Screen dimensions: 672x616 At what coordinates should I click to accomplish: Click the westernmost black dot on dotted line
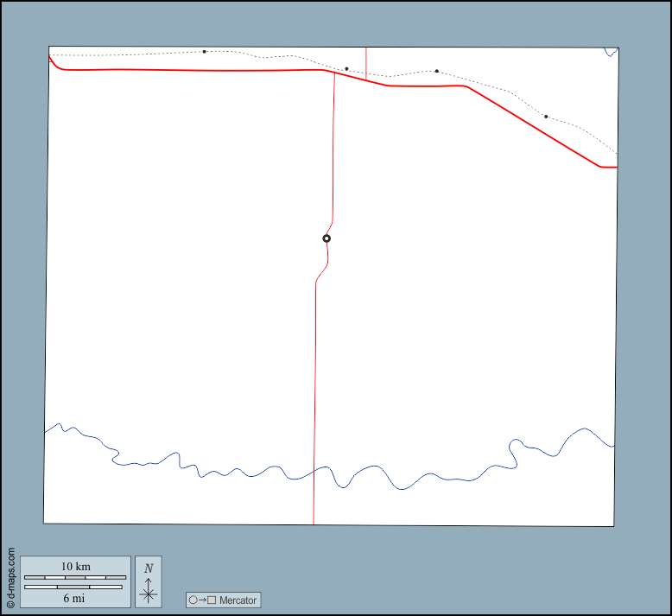(204, 52)
